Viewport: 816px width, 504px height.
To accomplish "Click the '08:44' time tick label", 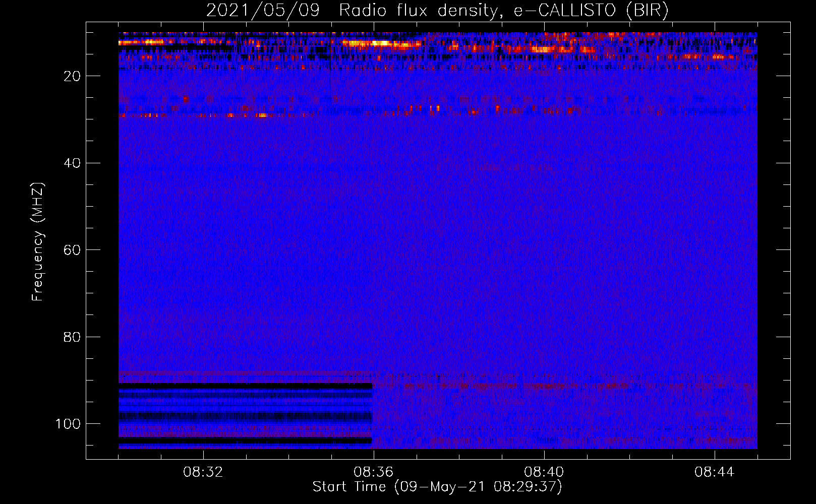I will (x=715, y=472).
